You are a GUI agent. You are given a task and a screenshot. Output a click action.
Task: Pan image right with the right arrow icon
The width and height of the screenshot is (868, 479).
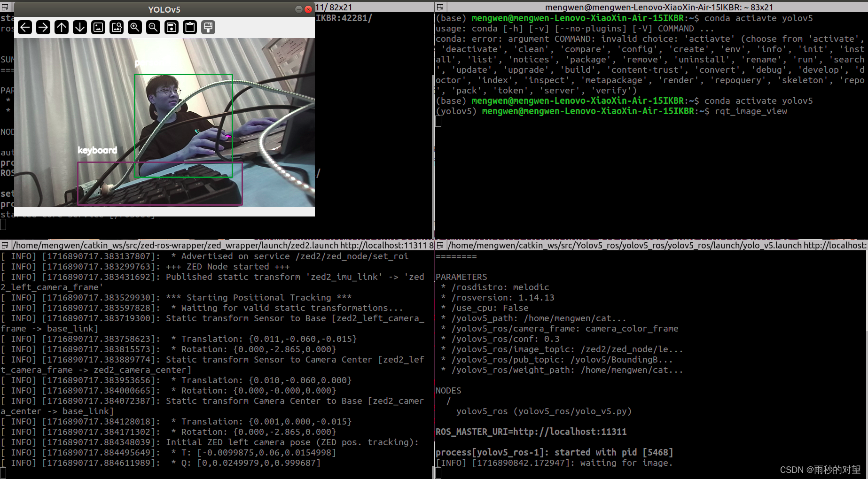click(x=43, y=27)
